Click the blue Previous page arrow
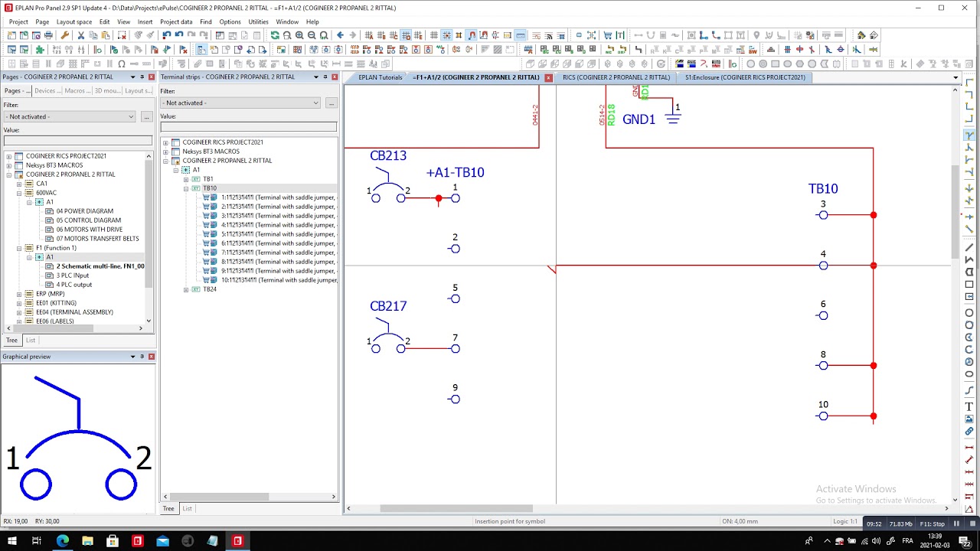This screenshot has height=551, width=980. [x=340, y=35]
